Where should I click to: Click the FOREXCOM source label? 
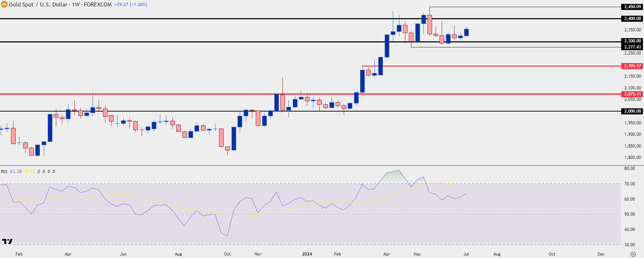[x=98, y=5]
